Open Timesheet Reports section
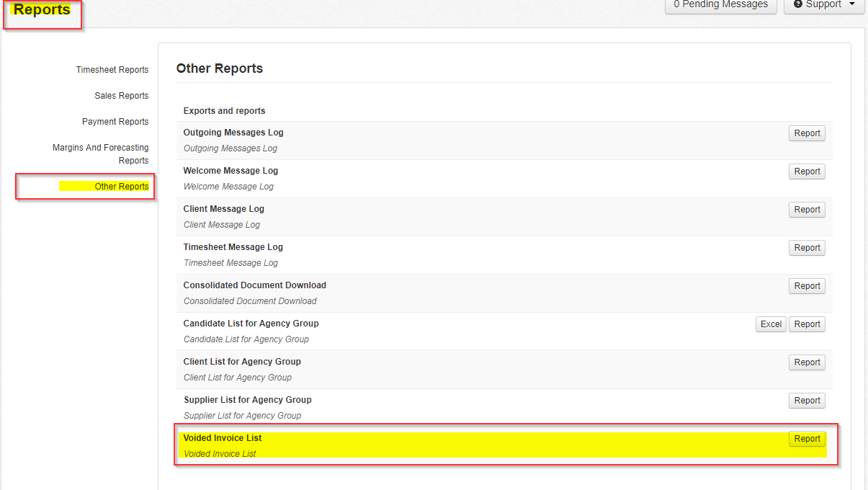The height and width of the screenshot is (490, 868). pyautogui.click(x=112, y=70)
